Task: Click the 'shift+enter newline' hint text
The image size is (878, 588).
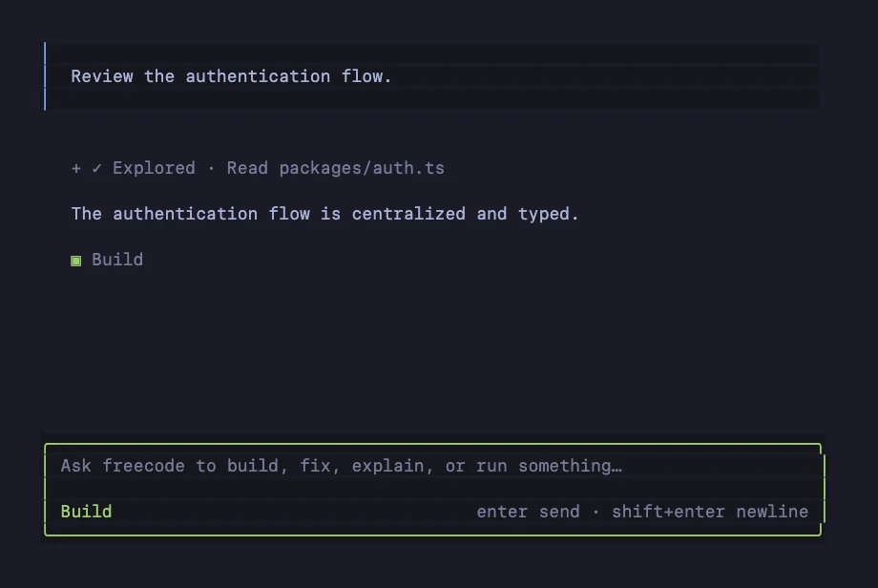Action: [710, 512]
